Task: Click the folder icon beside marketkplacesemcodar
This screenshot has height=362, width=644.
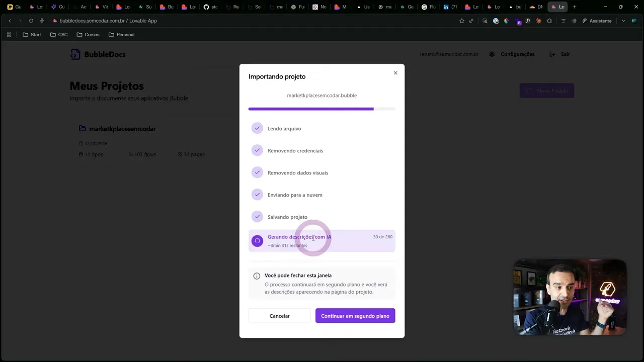Action: tap(82, 129)
